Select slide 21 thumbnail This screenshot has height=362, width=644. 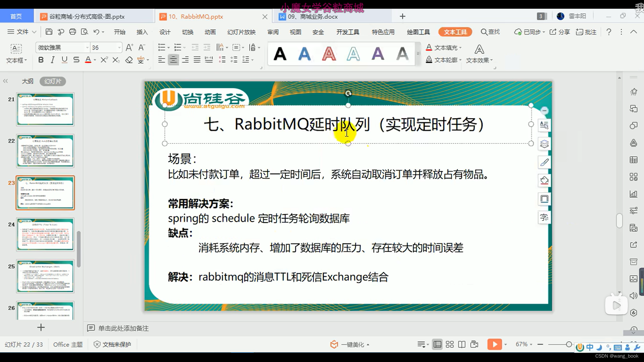click(45, 109)
